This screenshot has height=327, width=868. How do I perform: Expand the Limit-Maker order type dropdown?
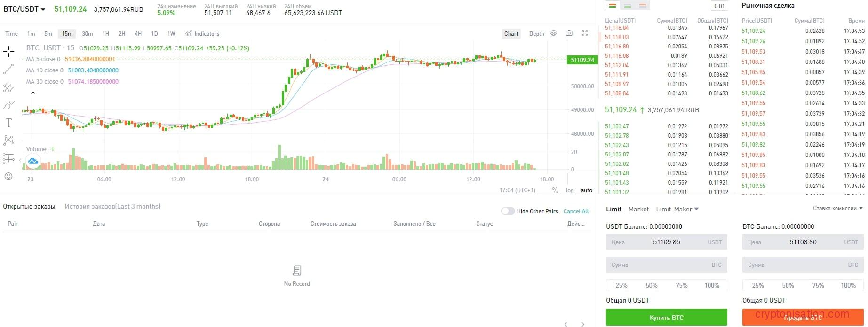[677, 209]
